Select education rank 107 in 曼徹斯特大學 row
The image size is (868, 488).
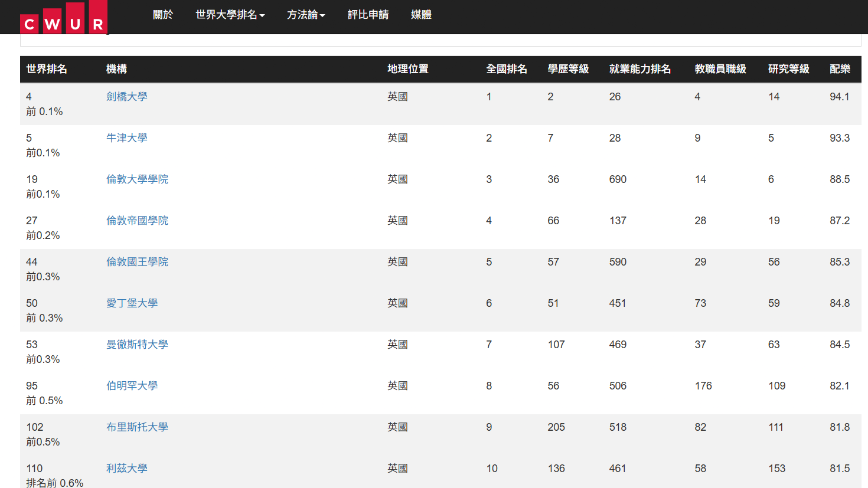556,345
